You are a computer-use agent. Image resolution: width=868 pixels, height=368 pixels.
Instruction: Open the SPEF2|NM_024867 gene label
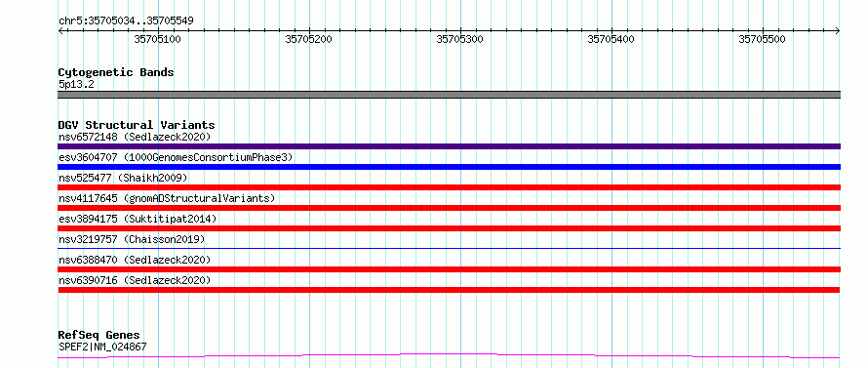pyautogui.click(x=102, y=348)
